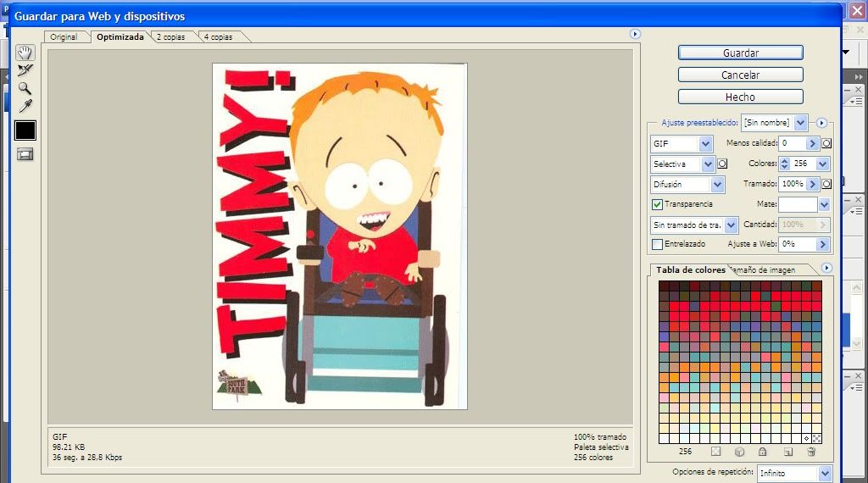Screen dimensions: 868x483
Task: Select the Tamaño de imagen tab
Action: point(765,270)
